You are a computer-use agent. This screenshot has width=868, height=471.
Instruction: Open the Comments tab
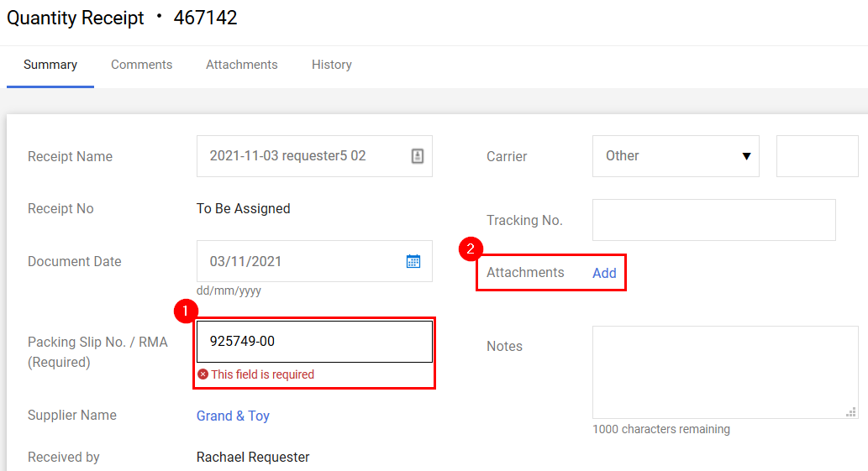[x=142, y=65]
